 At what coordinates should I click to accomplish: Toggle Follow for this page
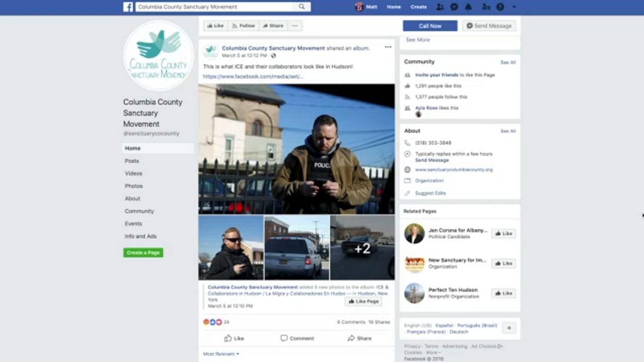point(243,26)
